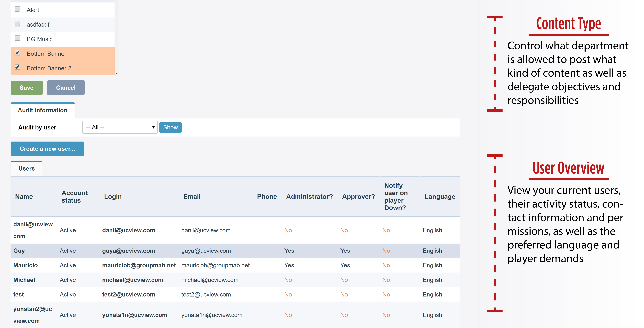
Task: Click Michael's Active status cell
Action: (68, 280)
